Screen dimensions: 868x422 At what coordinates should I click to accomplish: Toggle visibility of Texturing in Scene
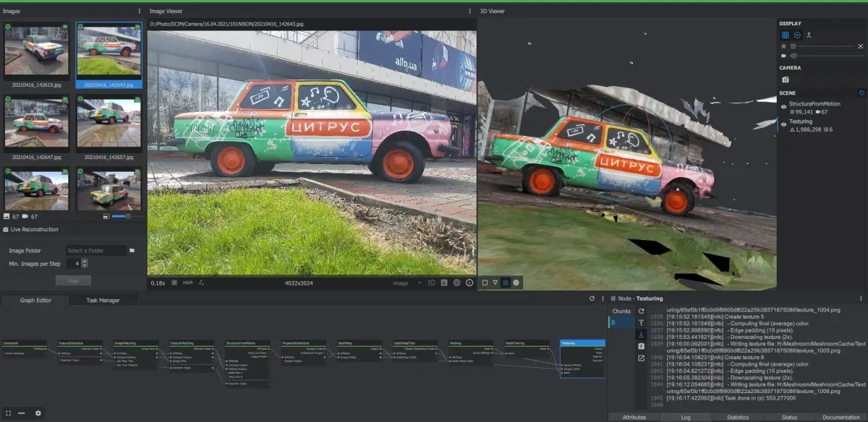pos(784,124)
